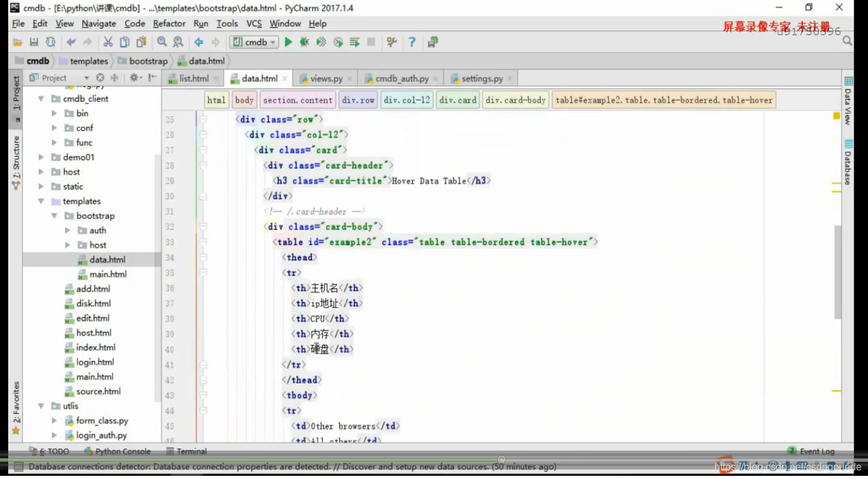Image resolution: width=868 pixels, height=479 pixels.
Task: Expand the conf folder
Action: click(x=54, y=128)
